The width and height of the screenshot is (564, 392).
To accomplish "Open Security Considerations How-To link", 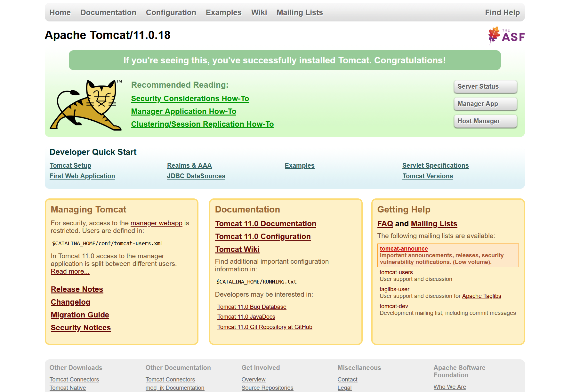I will coord(190,99).
